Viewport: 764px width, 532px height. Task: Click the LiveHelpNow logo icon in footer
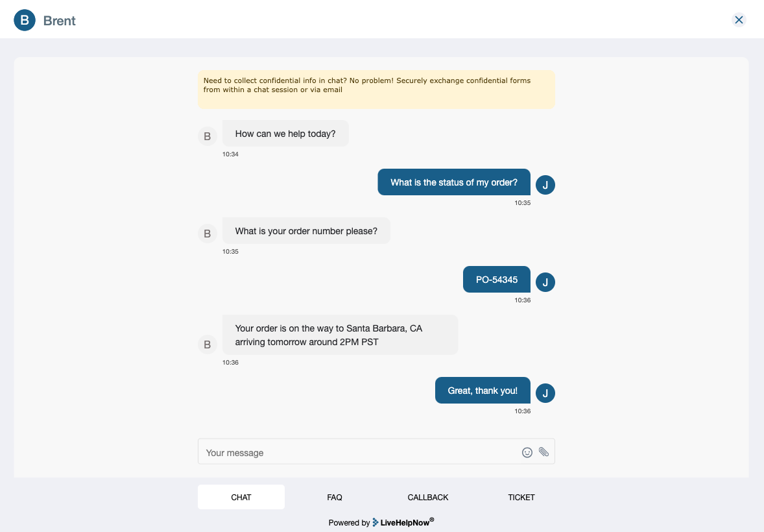375,522
